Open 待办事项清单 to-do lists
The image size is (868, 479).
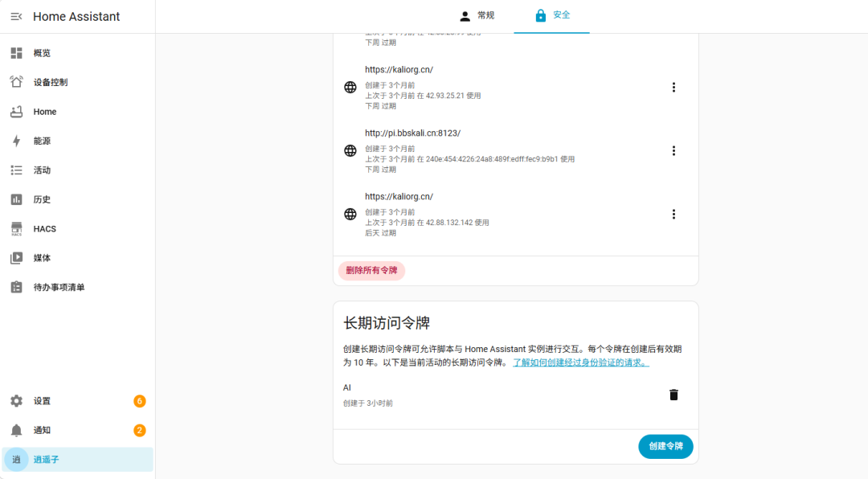click(77, 288)
